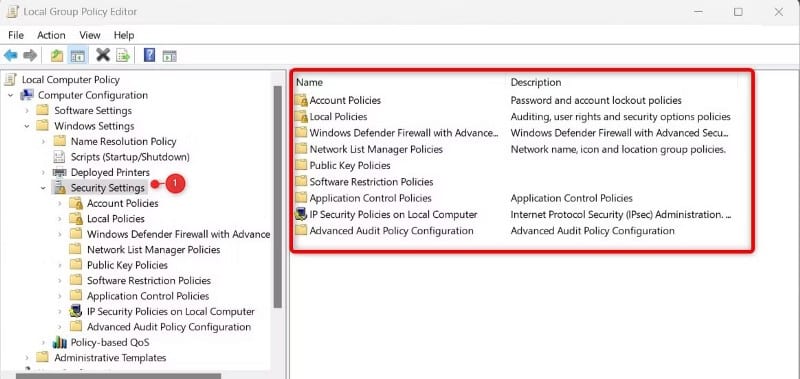
Task: Select Advanced Audit Policy Configuration in list
Action: pos(391,231)
